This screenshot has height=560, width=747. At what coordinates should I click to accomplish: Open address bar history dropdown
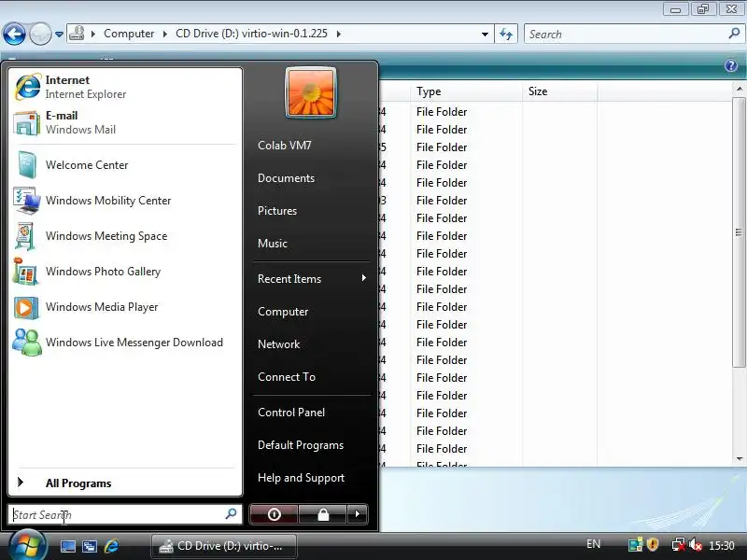pos(485,34)
